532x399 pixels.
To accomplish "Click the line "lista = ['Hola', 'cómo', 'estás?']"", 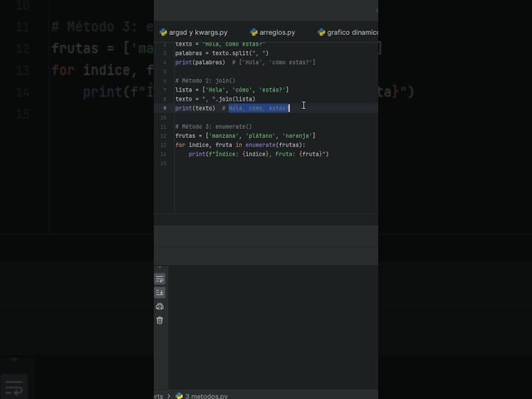I will tap(232, 90).
